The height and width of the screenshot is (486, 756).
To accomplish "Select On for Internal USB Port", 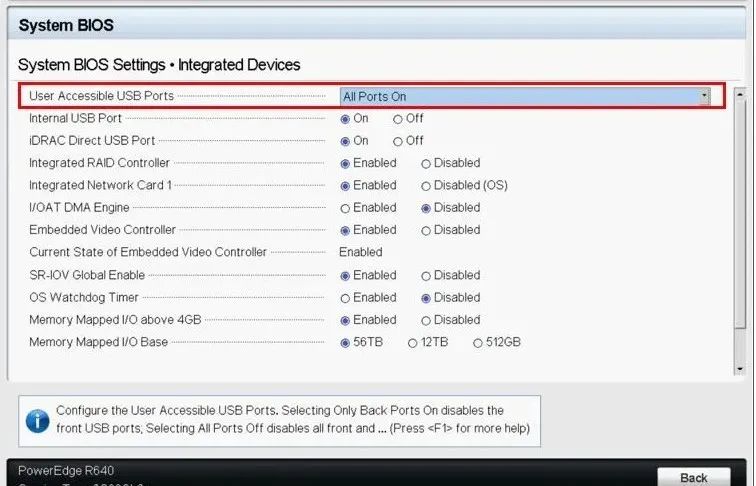I will point(346,118).
